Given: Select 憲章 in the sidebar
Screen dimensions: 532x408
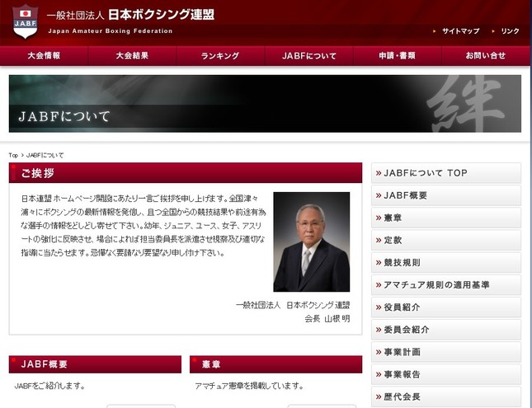Looking at the screenshot, I should coord(446,218).
